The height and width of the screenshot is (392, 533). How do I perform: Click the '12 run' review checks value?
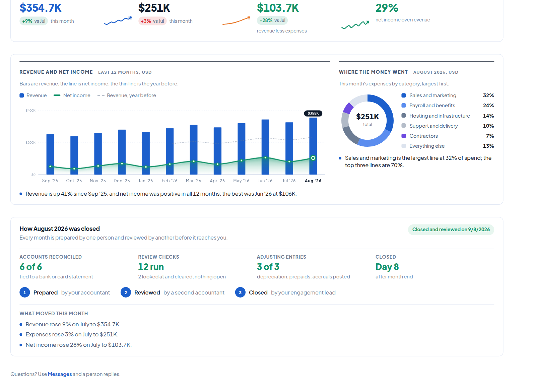[151, 267]
